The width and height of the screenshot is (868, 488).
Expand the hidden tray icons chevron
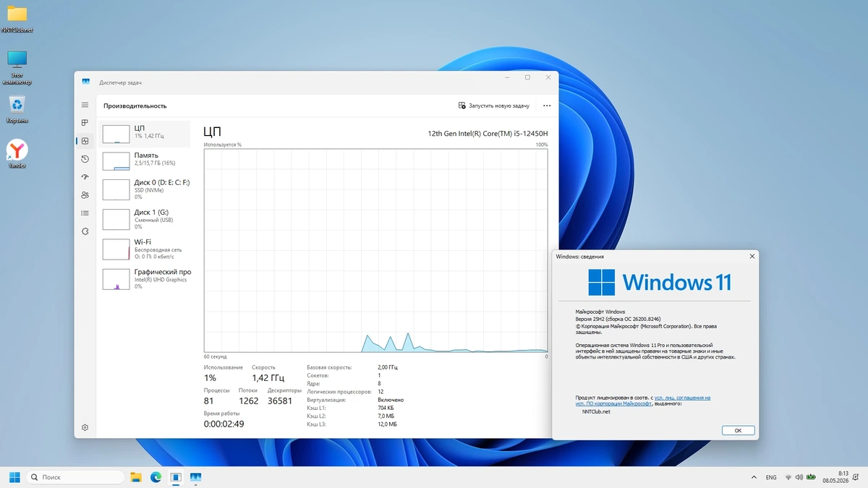pyautogui.click(x=754, y=477)
